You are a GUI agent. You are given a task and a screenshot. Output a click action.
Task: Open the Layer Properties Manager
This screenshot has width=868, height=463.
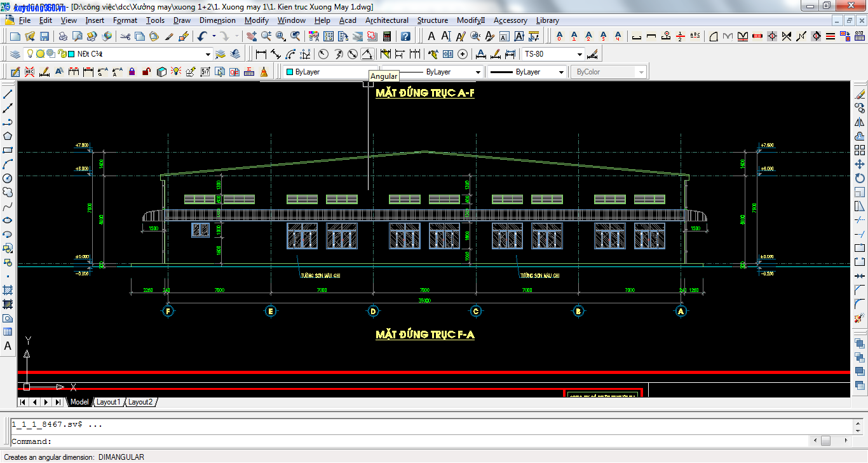click(15, 54)
